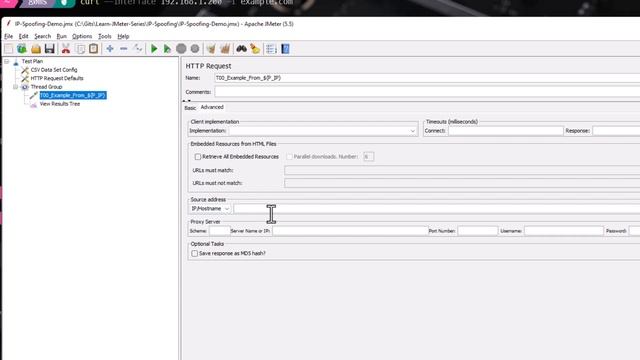Click the Connect timeout field

(505, 131)
